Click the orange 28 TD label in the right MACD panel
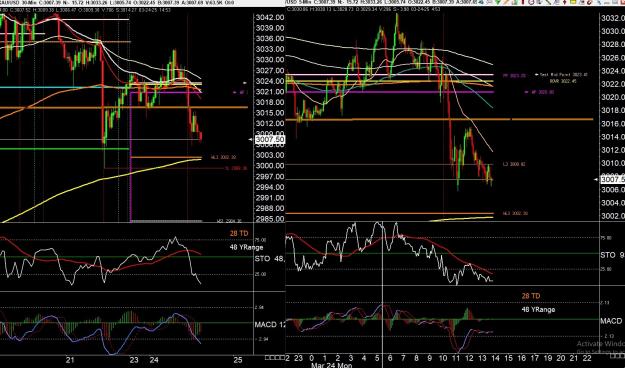The width and height of the screenshot is (625, 368). coord(531,296)
